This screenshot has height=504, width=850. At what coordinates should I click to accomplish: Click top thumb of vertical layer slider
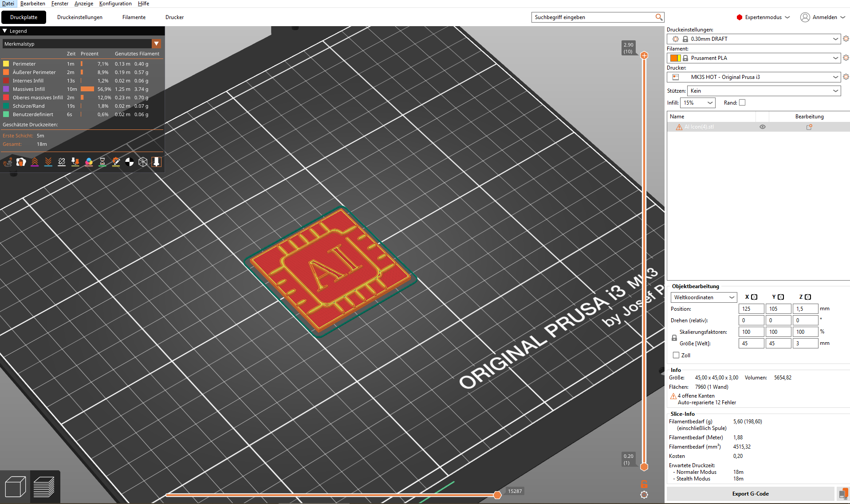(644, 55)
